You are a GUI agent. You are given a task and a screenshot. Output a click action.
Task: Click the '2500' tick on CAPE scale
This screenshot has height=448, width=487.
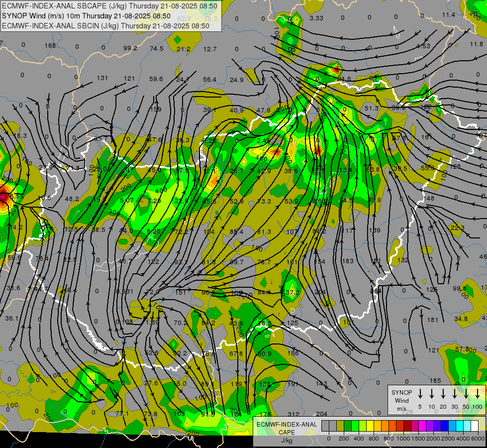click(449, 439)
